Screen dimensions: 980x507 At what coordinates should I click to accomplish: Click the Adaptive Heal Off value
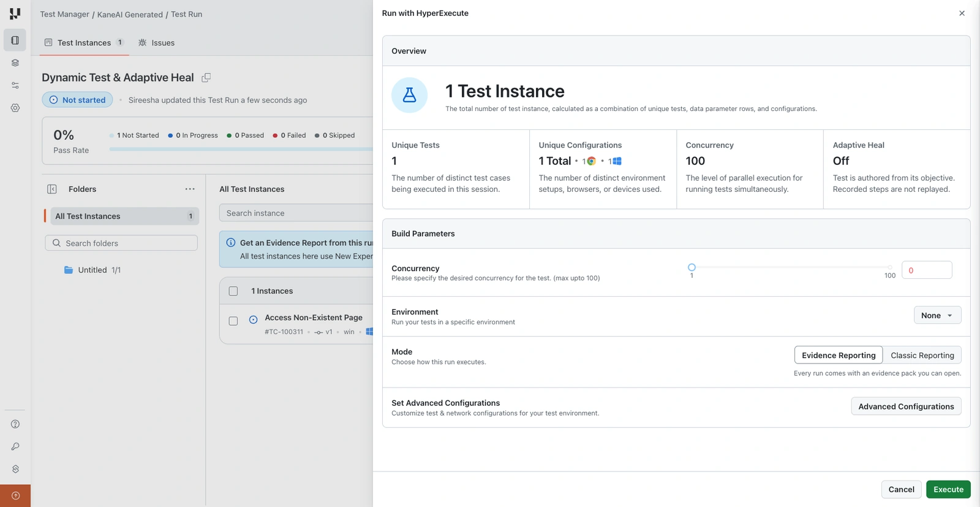click(x=841, y=161)
